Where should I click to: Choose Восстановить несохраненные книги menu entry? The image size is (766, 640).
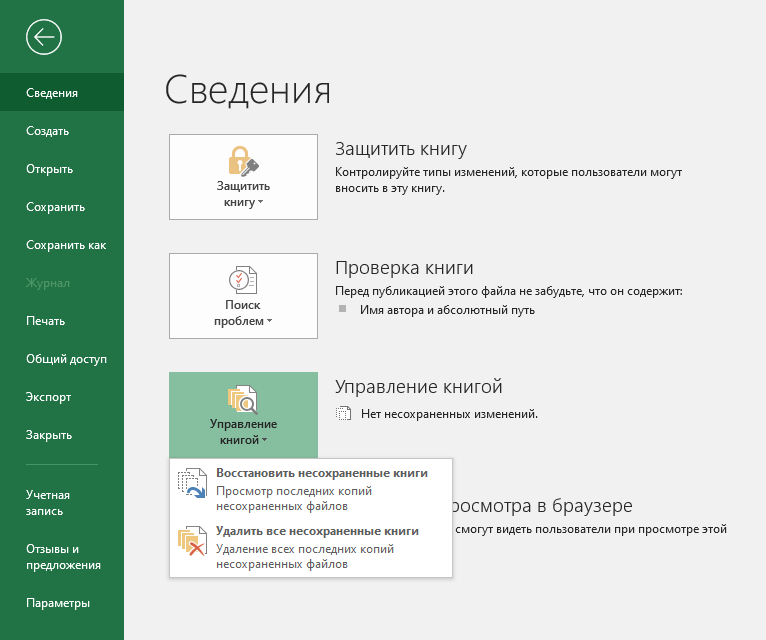[x=311, y=489]
